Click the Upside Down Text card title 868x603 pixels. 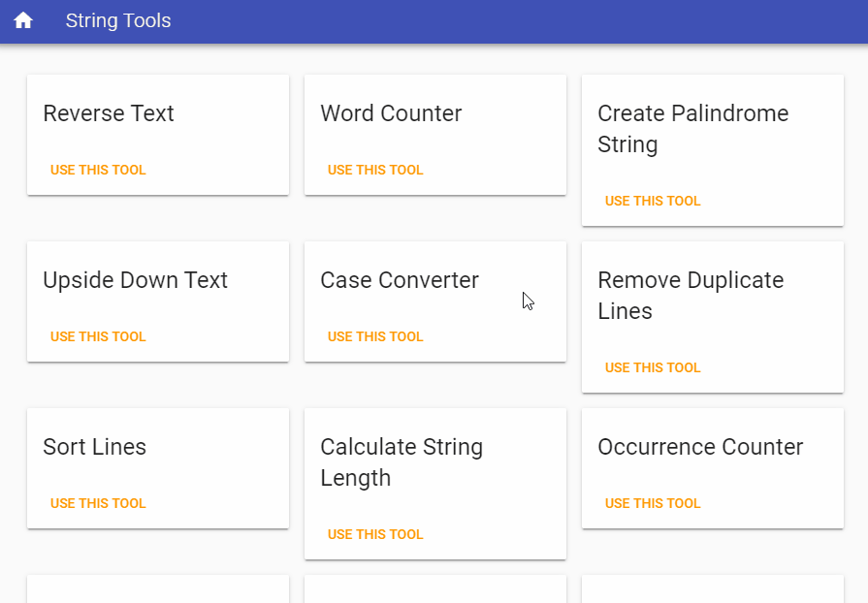(x=135, y=280)
